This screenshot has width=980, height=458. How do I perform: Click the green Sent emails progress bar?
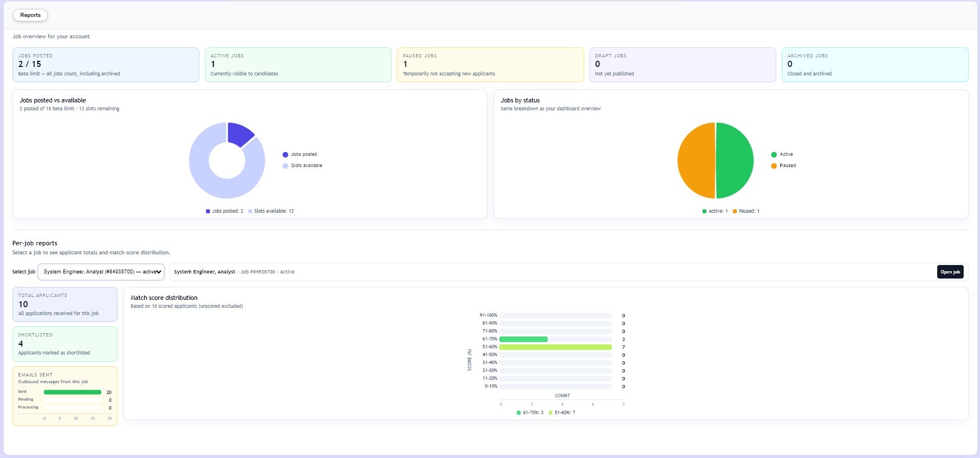73,392
